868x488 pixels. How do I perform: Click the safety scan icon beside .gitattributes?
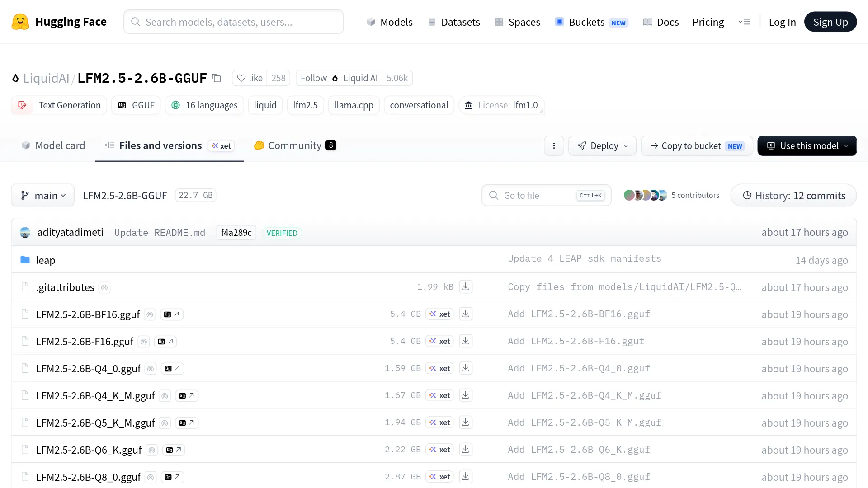coord(104,287)
